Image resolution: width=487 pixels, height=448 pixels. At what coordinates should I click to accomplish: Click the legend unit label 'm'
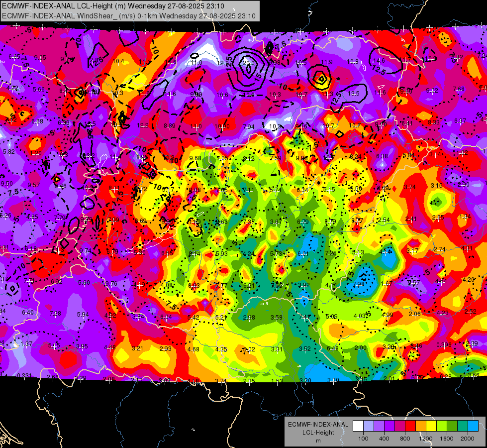(x=318, y=441)
